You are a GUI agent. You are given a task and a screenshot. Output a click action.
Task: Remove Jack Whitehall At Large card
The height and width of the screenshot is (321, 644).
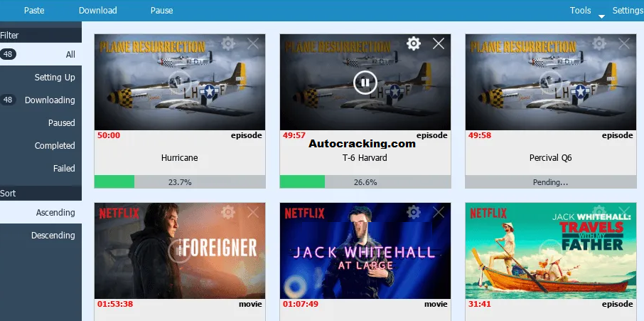(x=439, y=212)
